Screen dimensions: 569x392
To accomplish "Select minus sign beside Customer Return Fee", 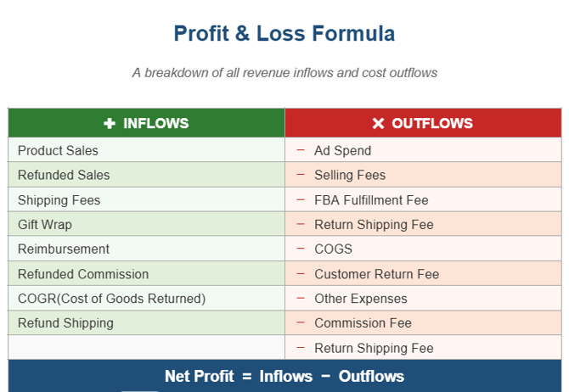I will coord(301,274).
